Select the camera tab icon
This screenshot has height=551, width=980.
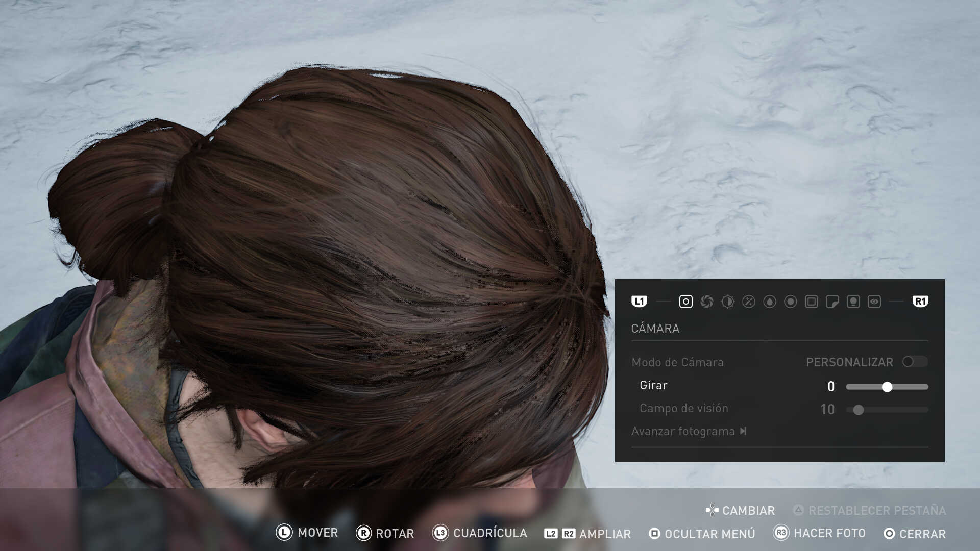click(x=686, y=302)
